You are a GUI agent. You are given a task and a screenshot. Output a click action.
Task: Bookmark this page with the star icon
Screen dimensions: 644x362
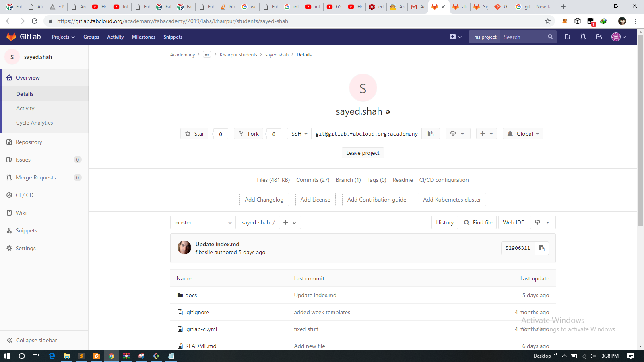click(548, 21)
